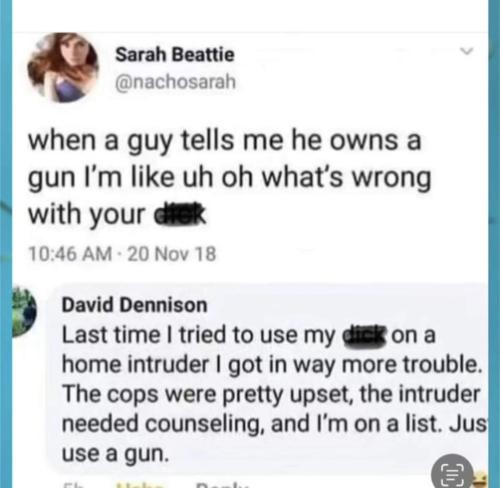Click 'use a gun.' in the comment
The height and width of the screenshot is (488, 500).
pyautogui.click(x=115, y=454)
